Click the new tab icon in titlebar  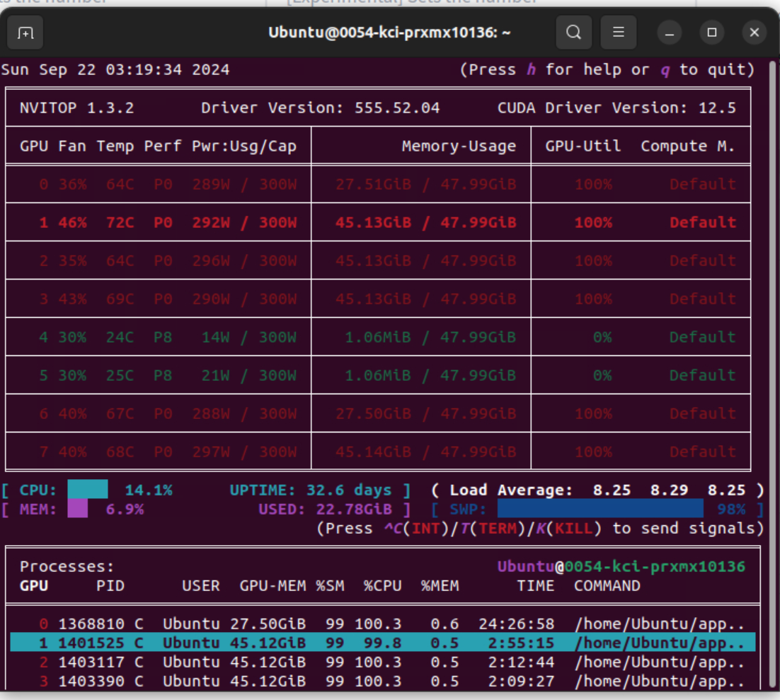coord(25,33)
